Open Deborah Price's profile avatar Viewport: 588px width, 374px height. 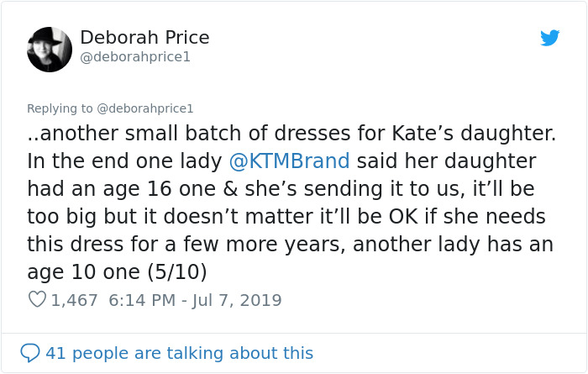50,50
